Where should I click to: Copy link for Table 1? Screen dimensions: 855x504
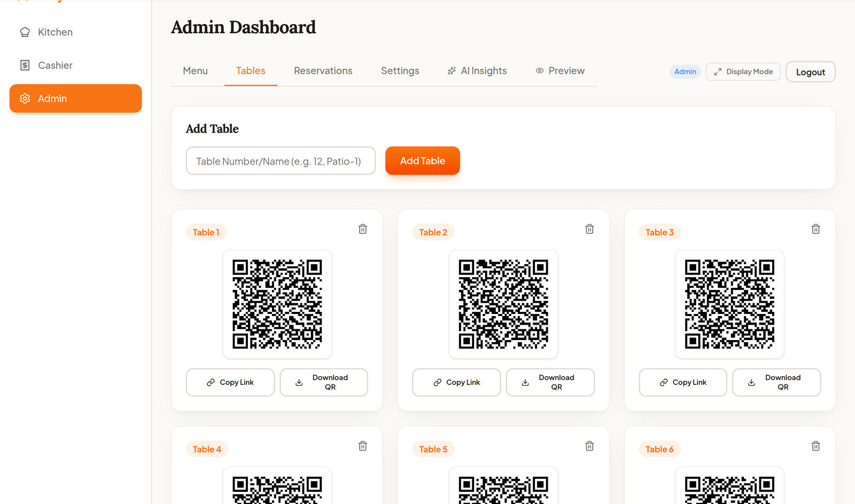(230, 382)
